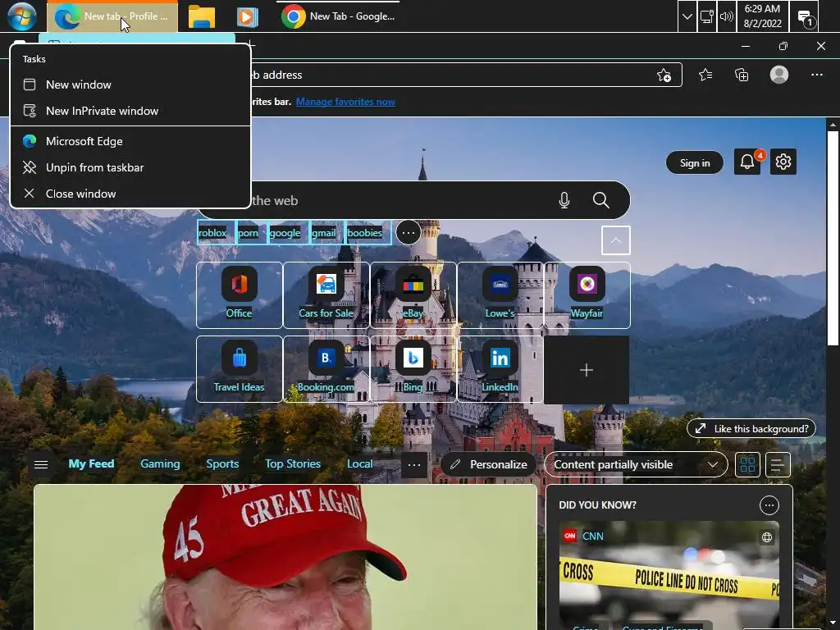This screenshot has height=630, width=840.
Task: Switch feed to list layout
Action: click(778, 464)
